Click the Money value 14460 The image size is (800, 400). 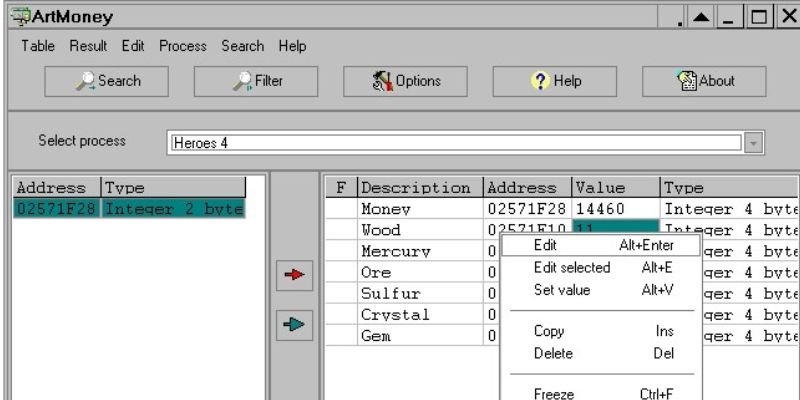[x=616, y=209]
